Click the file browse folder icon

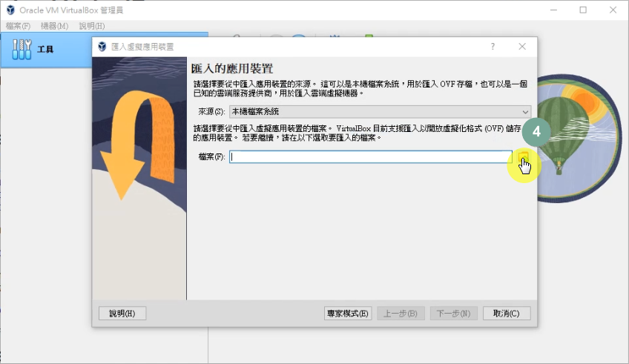click(523, 156)
